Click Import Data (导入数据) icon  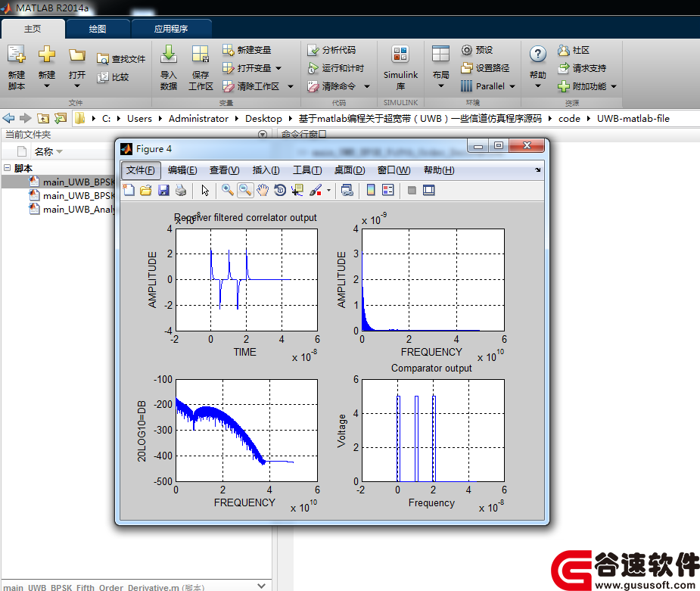169,54
